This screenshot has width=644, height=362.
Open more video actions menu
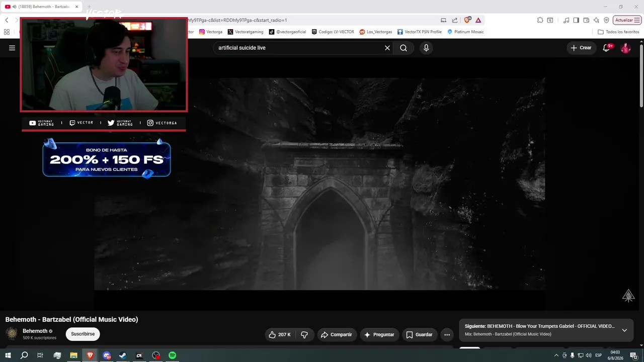pyautogui.click(x=447, y=334)
